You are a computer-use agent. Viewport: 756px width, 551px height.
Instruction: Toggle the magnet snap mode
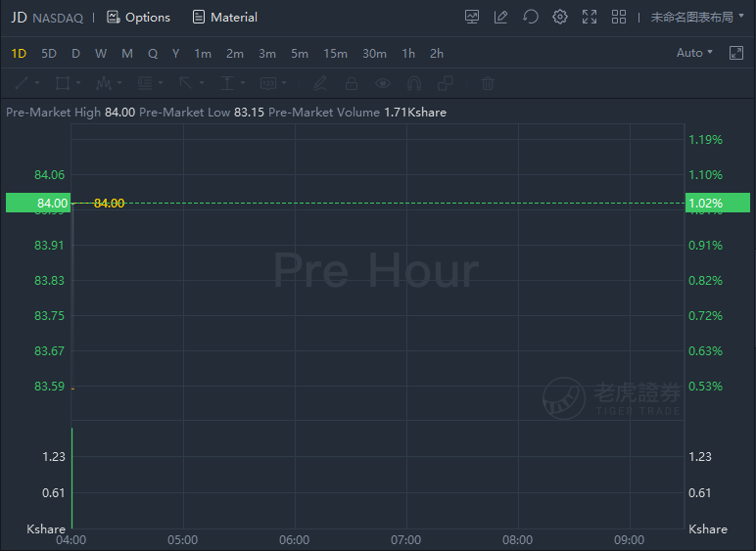coord(414,83)
